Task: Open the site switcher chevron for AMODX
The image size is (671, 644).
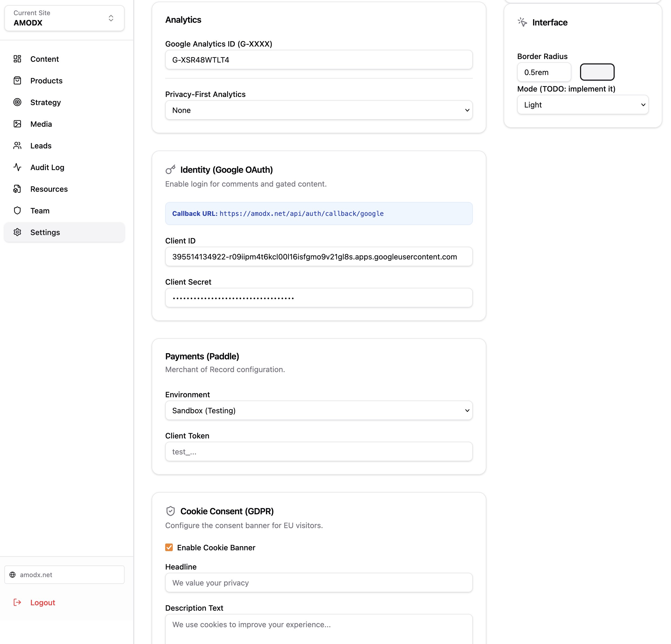Action: (x=110, y=18)
